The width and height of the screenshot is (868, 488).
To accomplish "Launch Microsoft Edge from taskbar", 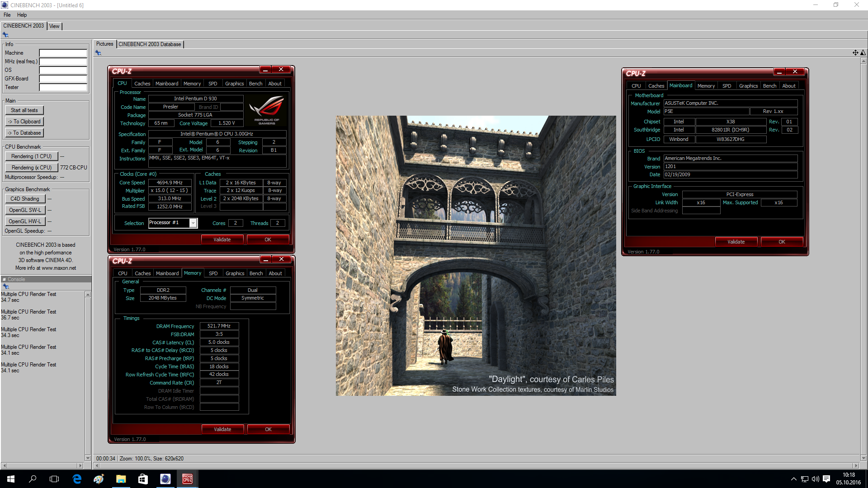I will pos(77,479).
